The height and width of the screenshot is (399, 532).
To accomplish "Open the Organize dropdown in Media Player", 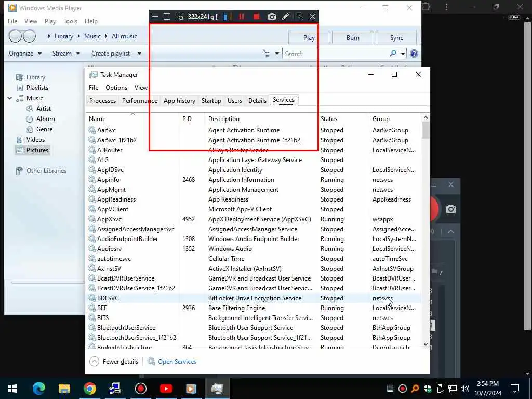I will pos(25,54).
